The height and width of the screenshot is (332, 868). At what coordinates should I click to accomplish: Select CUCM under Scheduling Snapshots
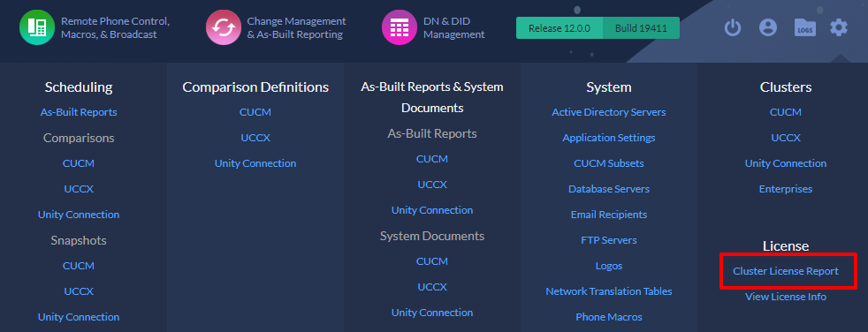point(79,266)
